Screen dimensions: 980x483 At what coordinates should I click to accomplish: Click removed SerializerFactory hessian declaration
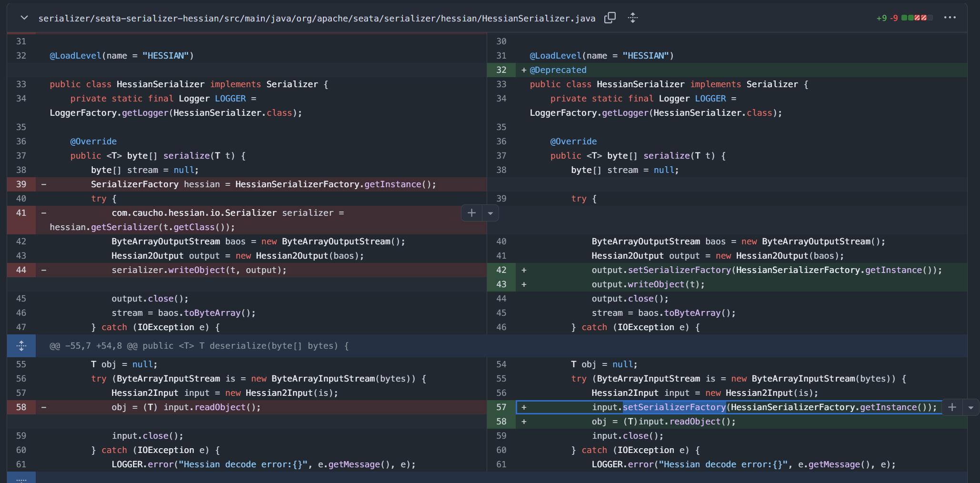(263, 184)
